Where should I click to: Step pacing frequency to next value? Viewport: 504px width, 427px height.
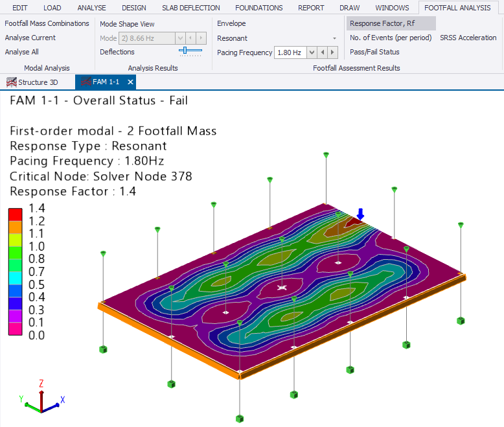[333, 52]
